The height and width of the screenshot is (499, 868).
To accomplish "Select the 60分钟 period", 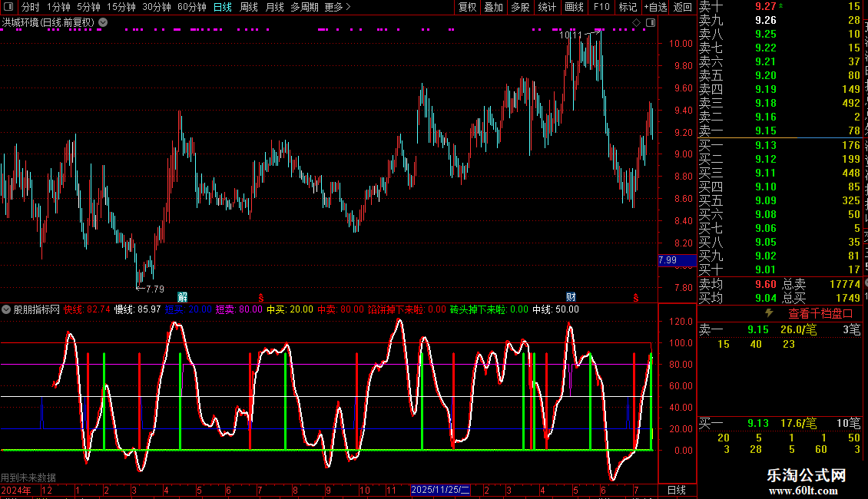I will (x=191, y=7).
